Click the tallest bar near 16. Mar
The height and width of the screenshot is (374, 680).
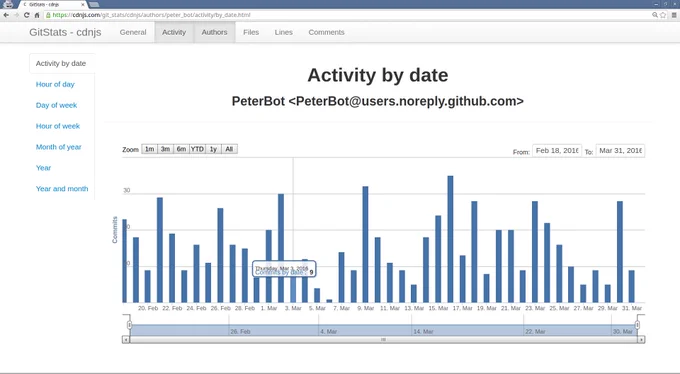[450, 239]
